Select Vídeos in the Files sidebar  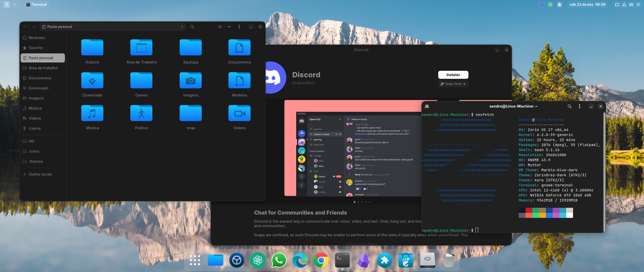[43, 118]
